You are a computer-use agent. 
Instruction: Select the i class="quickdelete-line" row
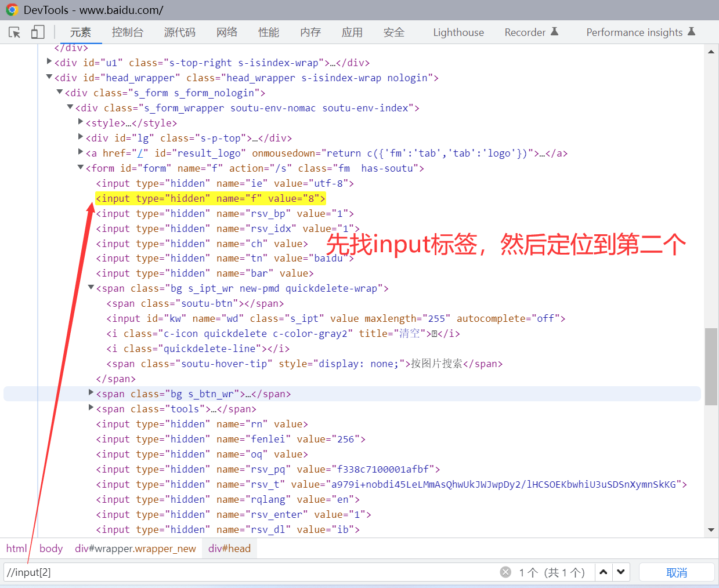click(198, 349)
